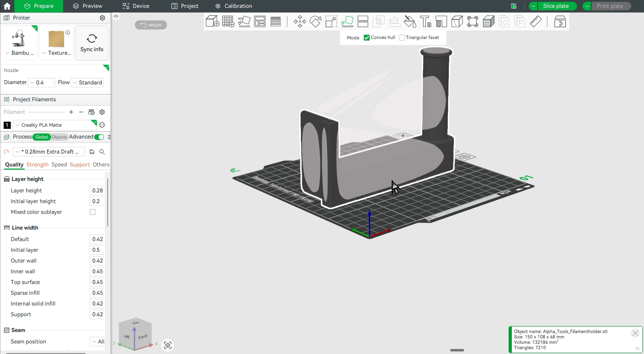
Task: Switch to the Project tab
Action: (x=185, y=6)
